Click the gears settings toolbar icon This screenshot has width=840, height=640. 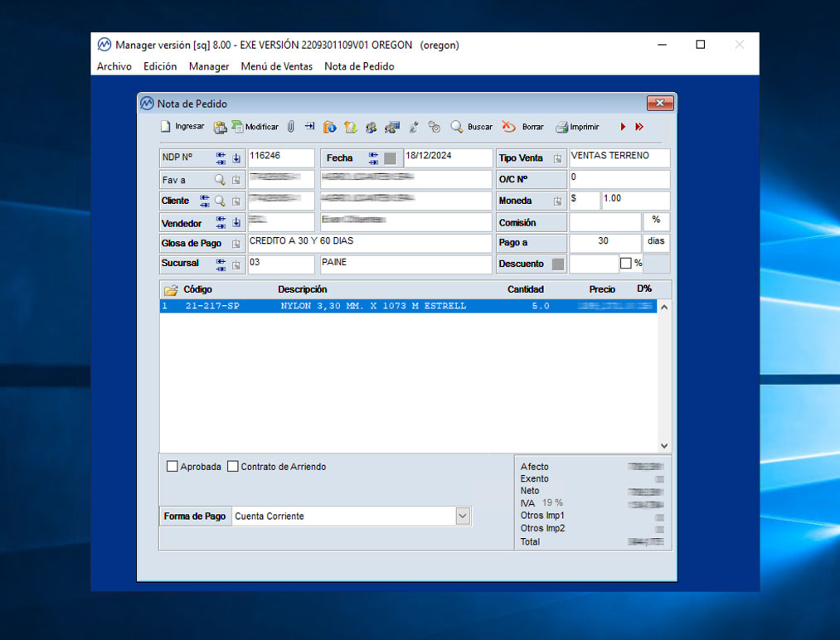pos(435,127)
